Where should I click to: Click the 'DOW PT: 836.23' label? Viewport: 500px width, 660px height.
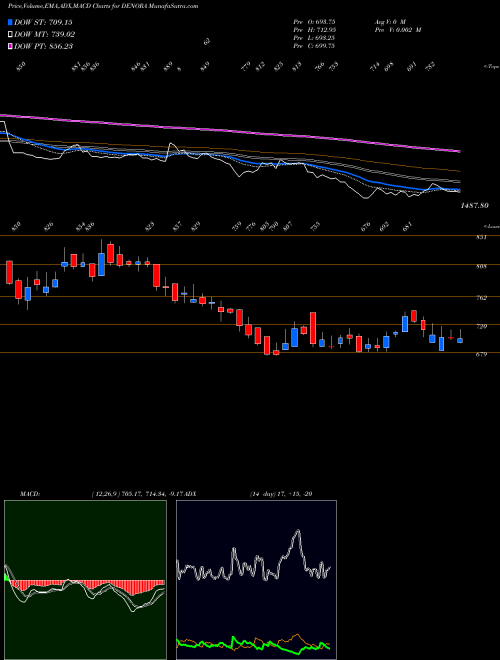(44, 46)
